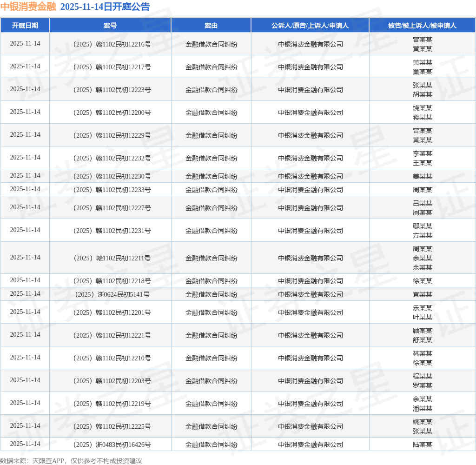
Task: Select case number 赣1102民初12229号
Action: [112, 135]
